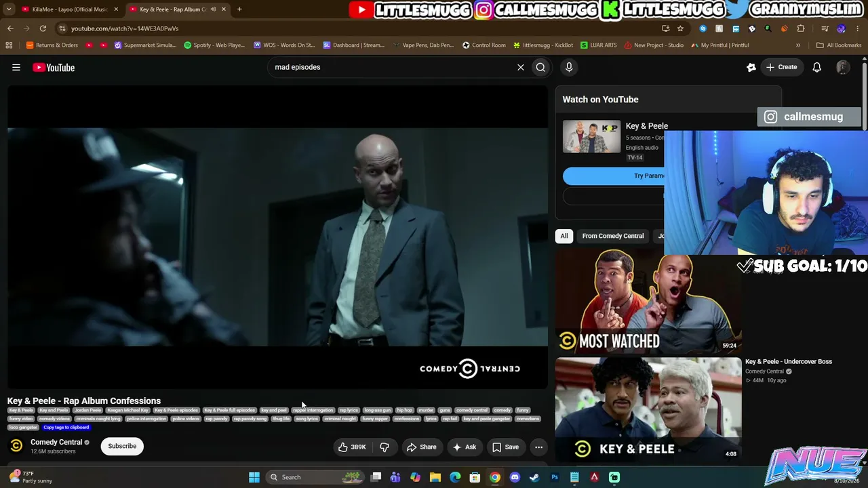Viewport: 868px width, 488px height.
Task: Open the more actions three-dot menu
Action: click(538, 447)
